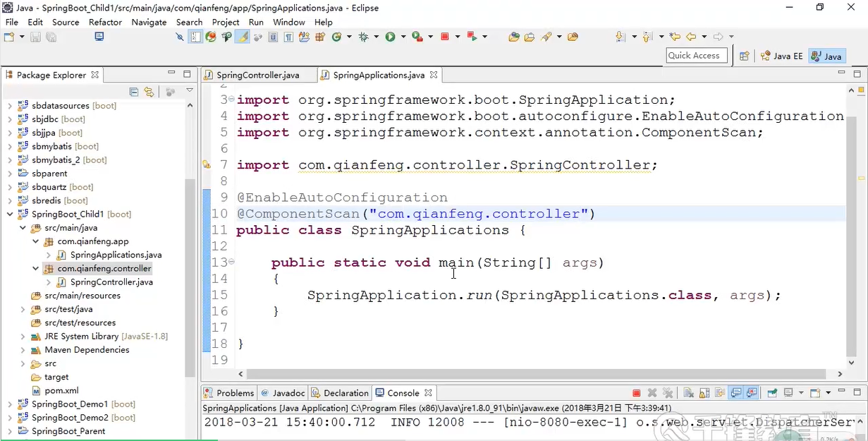Switch to the Problems tab
The width and height of the screenshot is (868, 441).
228,393
